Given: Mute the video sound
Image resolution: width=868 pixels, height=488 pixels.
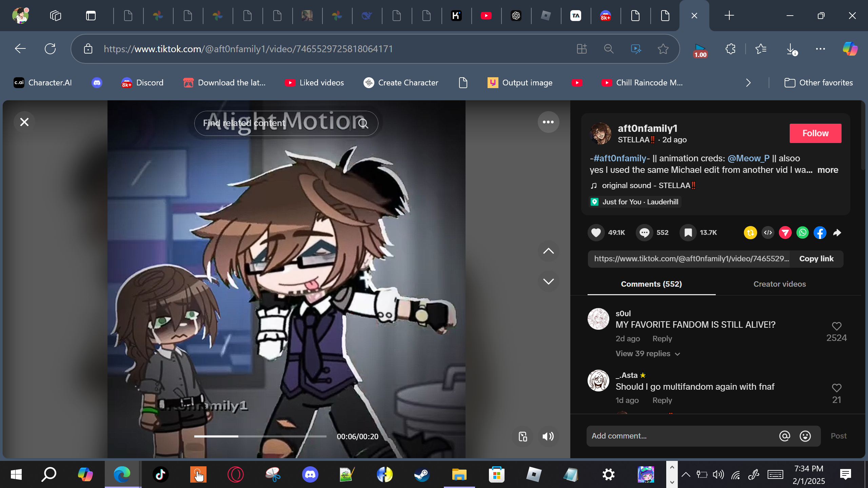Looking at the screenshot, I should (x=548, y=436).
